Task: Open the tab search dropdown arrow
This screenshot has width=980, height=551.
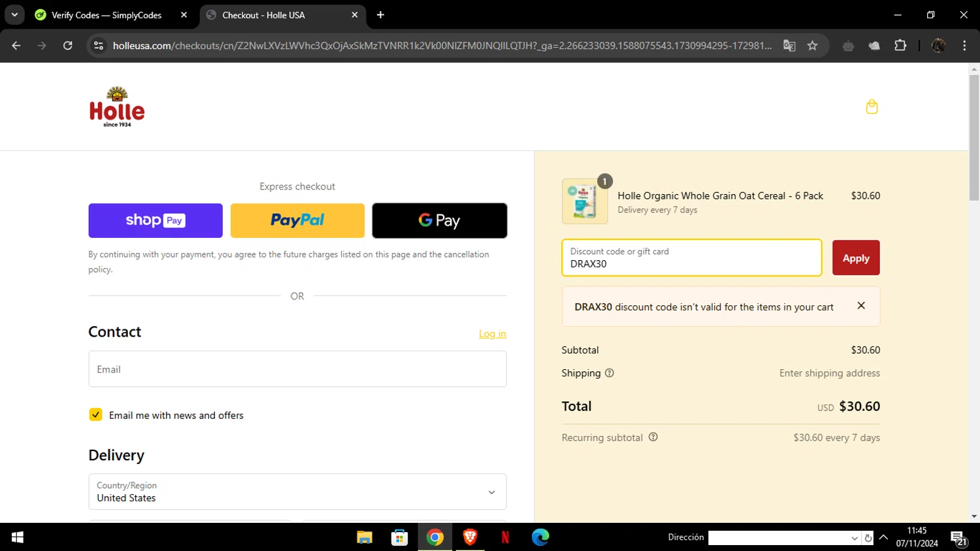Action: coord(14,14)
